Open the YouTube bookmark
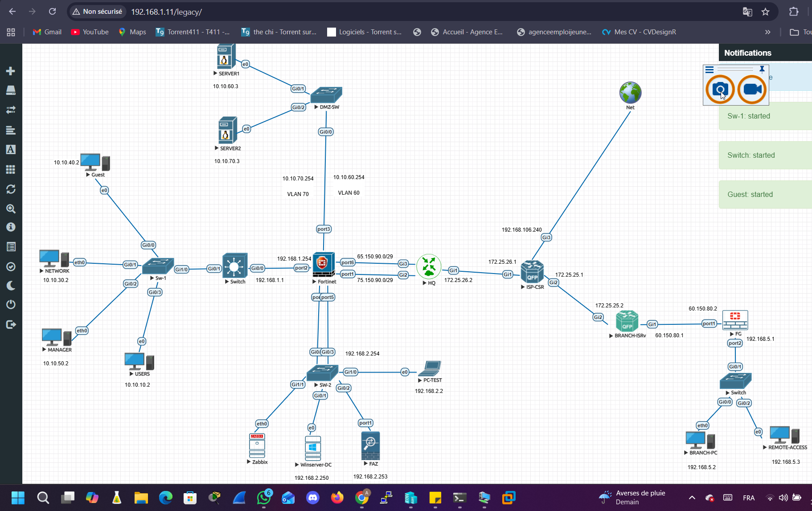 [x=90, y=32]
